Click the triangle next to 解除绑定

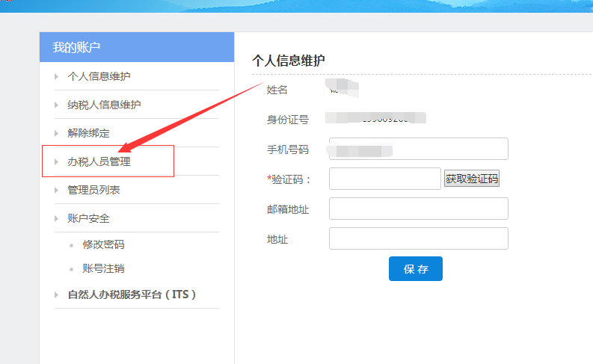[56, 133]
